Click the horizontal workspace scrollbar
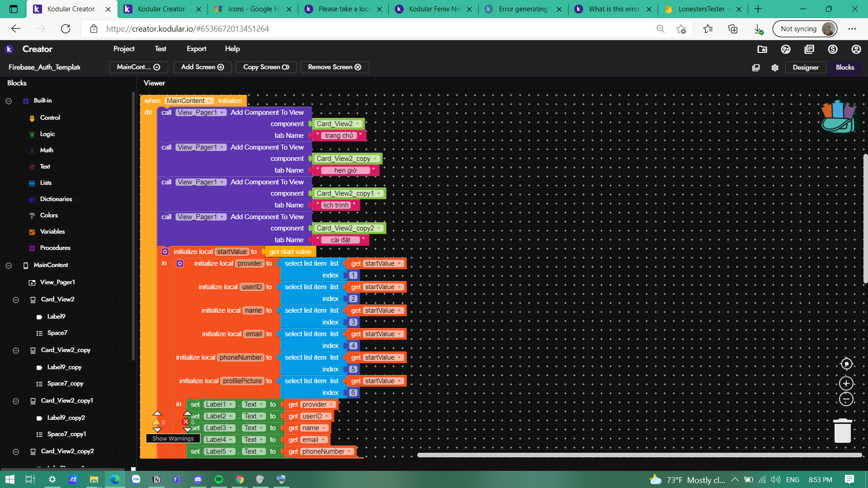 click(639, 455)
